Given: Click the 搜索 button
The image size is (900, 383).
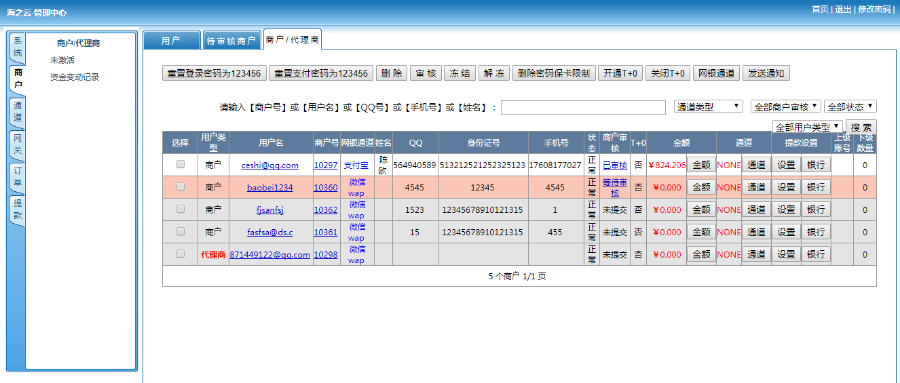Looking at the screenshot, I should click(x=861, y=127).
